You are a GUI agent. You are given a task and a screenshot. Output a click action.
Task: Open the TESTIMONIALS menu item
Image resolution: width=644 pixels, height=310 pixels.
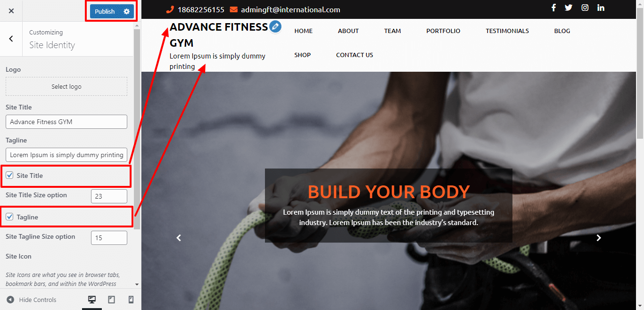(x=507, y=31)
